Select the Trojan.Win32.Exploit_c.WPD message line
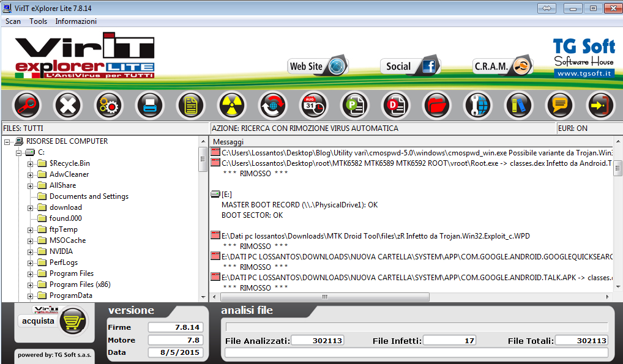The image size is (623, 364). (371, 236)
